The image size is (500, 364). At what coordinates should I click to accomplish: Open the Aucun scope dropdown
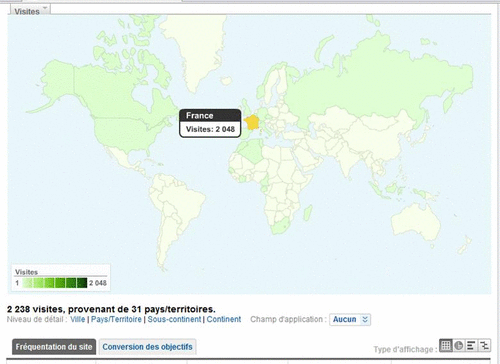coord(350,319)
